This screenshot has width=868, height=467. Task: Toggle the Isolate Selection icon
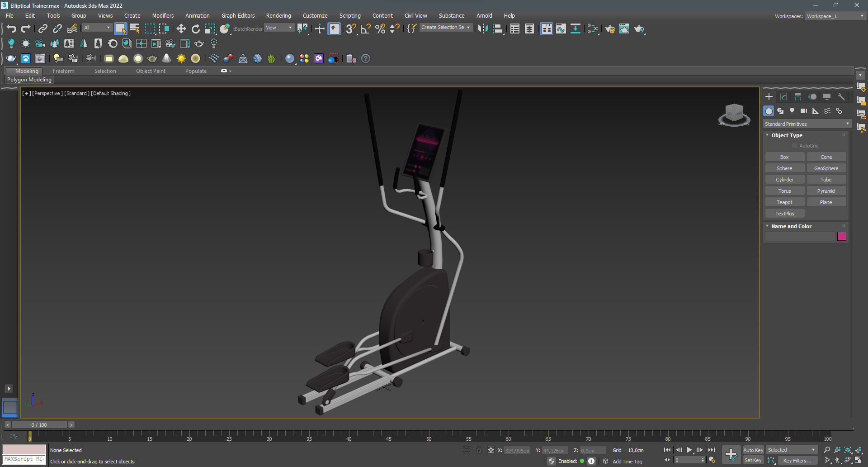coord(467,450)
